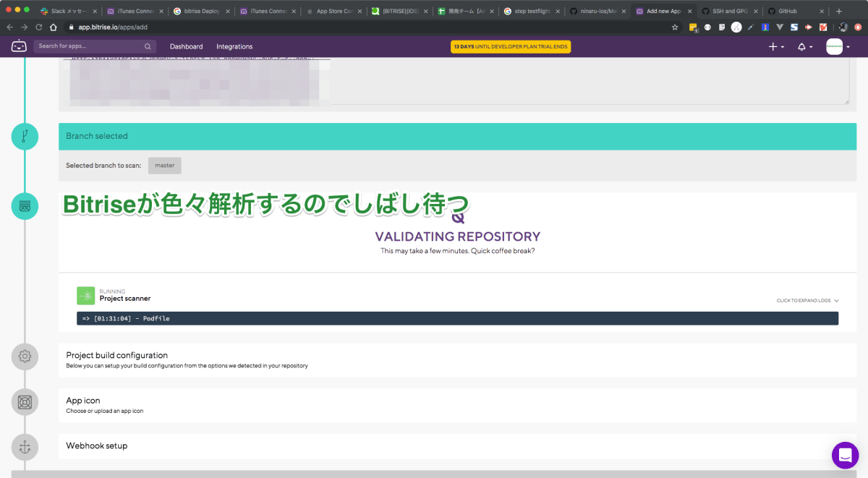Open the plus add-new dropdown
Image resolution: width=868 pixels, height=478 pixels.
(x=776, y=46)
